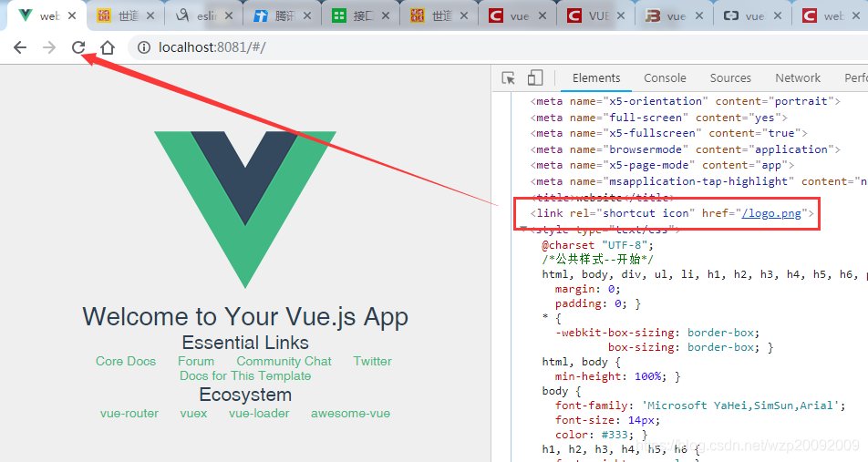Viewport: 868px width, 462px height.
Task: Close the 接口 browser tab
Action: tap(386, 16)
